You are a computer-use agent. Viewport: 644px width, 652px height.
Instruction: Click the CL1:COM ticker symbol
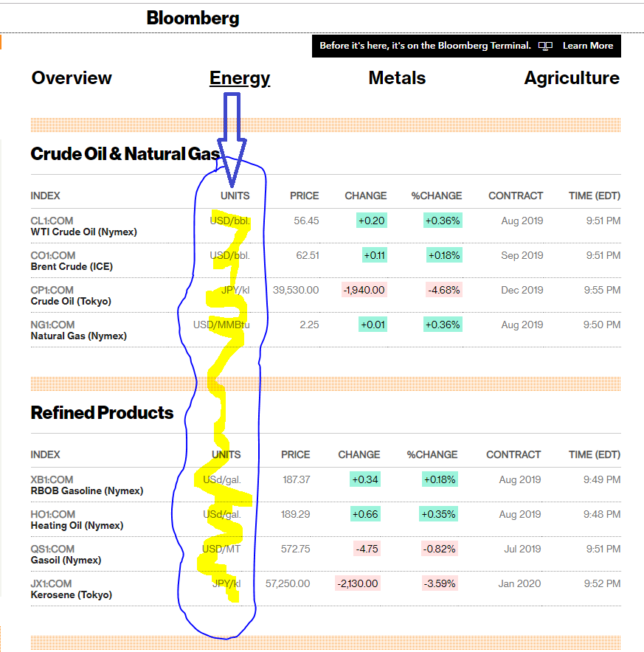click(52, 221)
